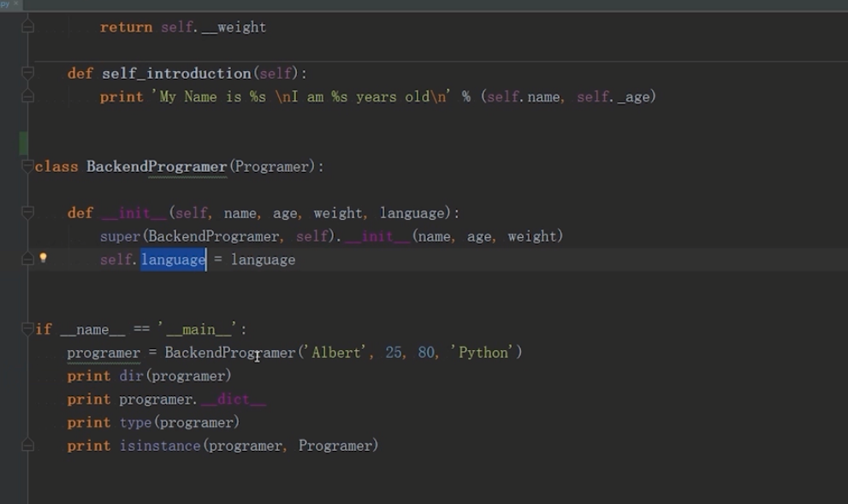848x504 pixels.
Task: Click 'self._age' in the print statement
Action: point(613,97)
